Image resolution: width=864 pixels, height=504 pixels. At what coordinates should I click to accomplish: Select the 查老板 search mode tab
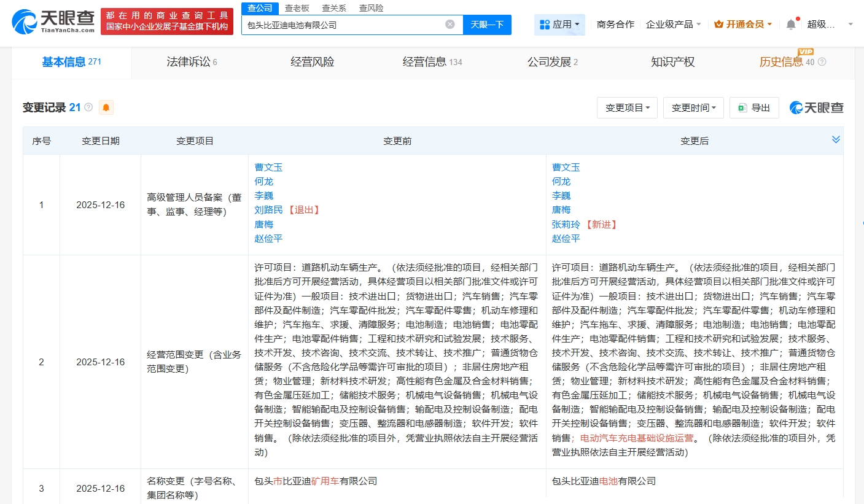click(x=297, y=8)
